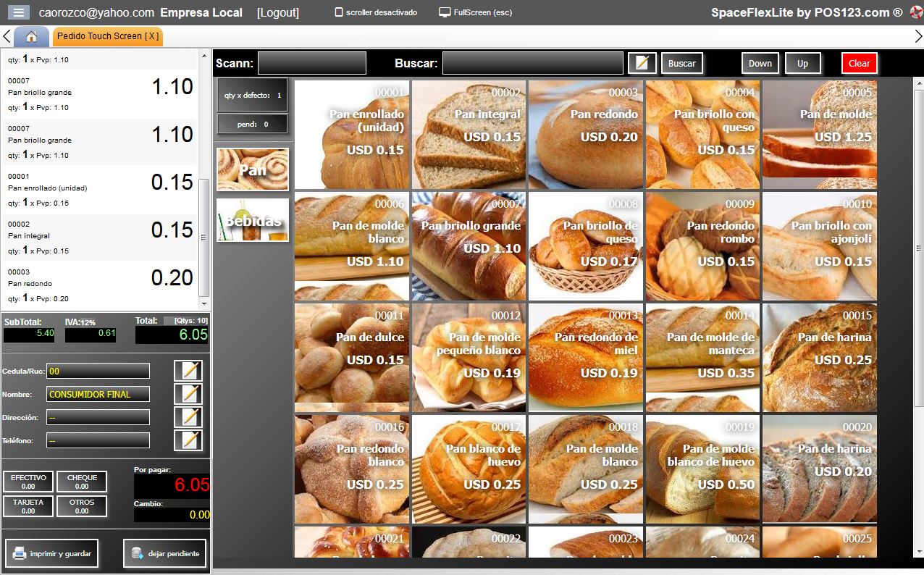Focus the Buscar search field

533,63
